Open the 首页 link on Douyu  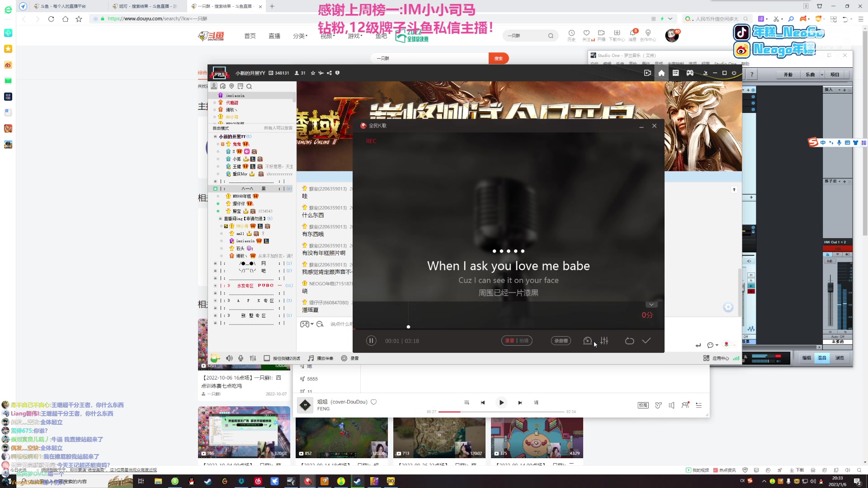click(250, 36)
